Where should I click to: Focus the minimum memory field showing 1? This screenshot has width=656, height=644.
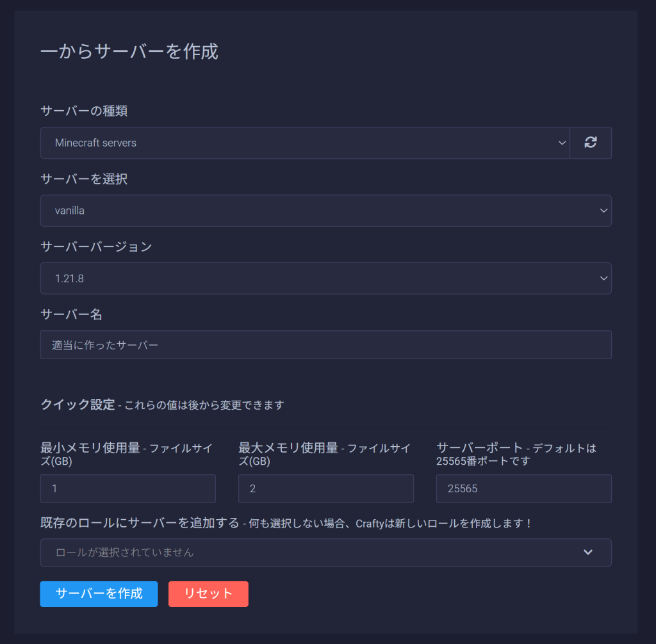point(127,488)
